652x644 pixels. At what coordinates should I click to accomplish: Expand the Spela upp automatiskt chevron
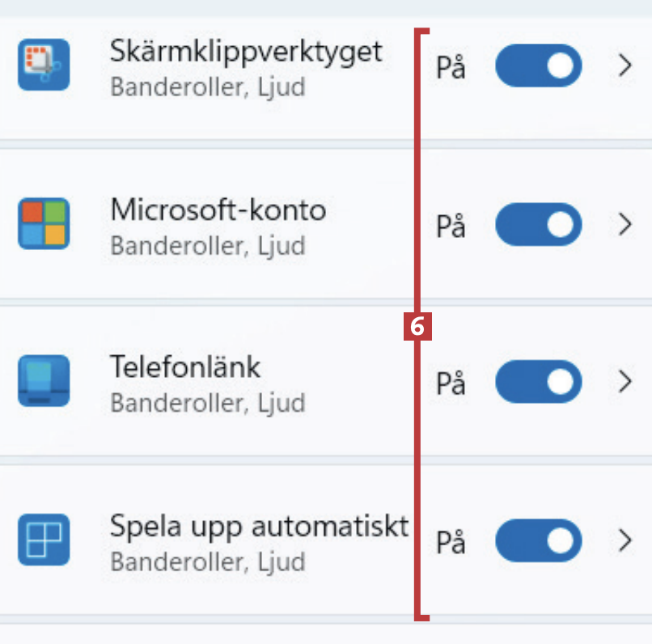[x=624, y=540]
